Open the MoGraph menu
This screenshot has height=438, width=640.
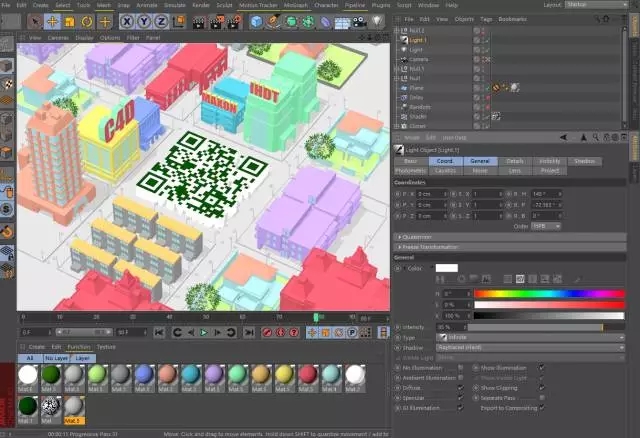(295, 5)
